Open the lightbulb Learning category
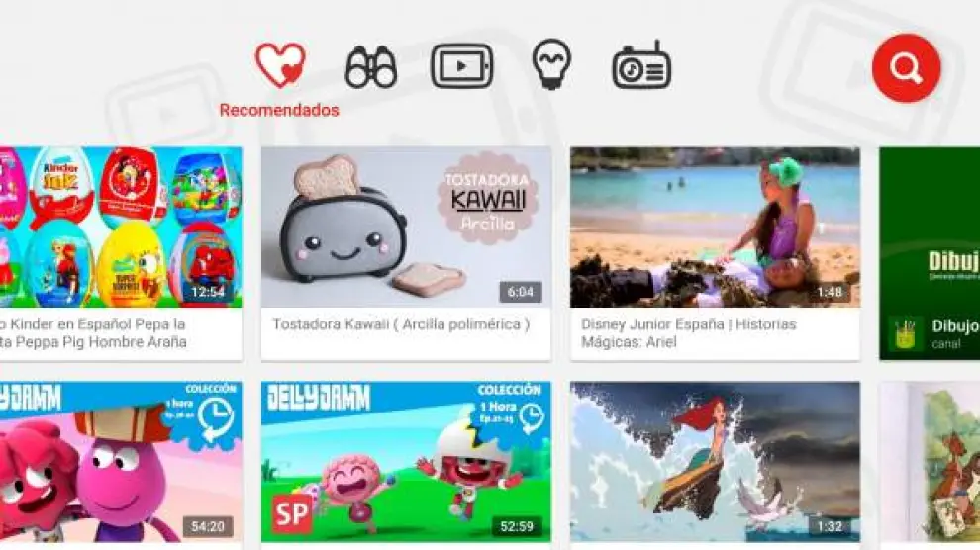This screenshot has height=550, width=980. [x=551, y=63]
